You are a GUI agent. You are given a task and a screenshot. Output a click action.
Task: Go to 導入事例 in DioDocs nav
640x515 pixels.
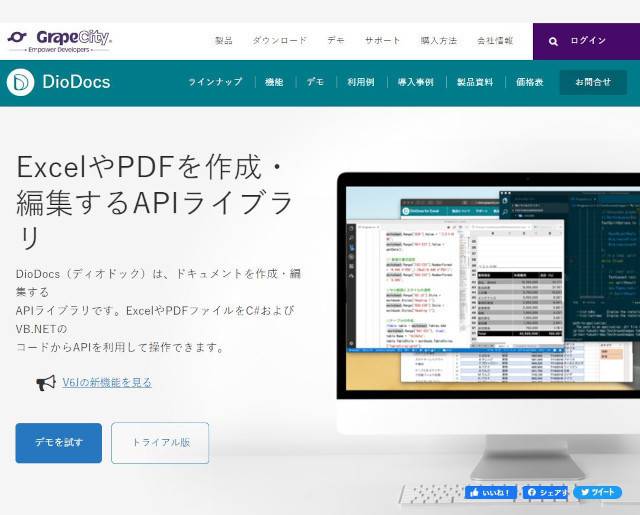tap(416, 82)
